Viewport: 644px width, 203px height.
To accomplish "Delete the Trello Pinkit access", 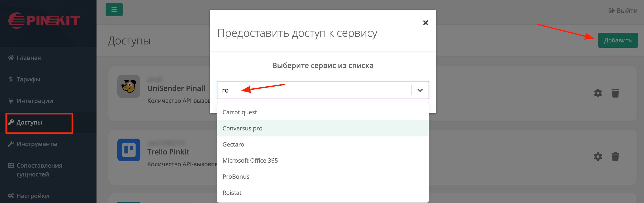I will [x=615, y=157].
